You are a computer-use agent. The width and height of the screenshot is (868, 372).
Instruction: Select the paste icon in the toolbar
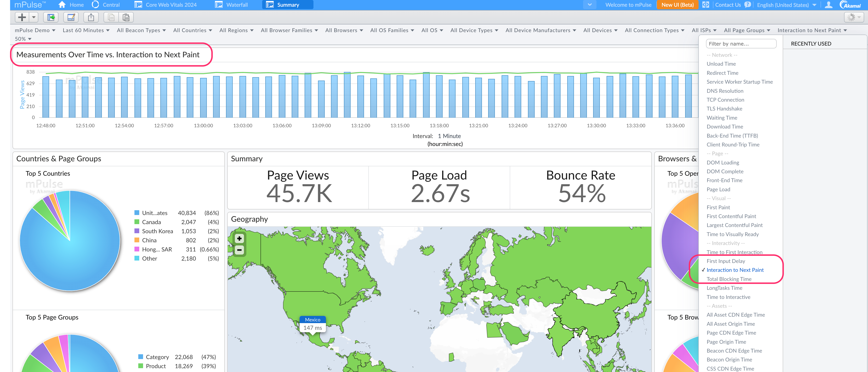[126, 17]
